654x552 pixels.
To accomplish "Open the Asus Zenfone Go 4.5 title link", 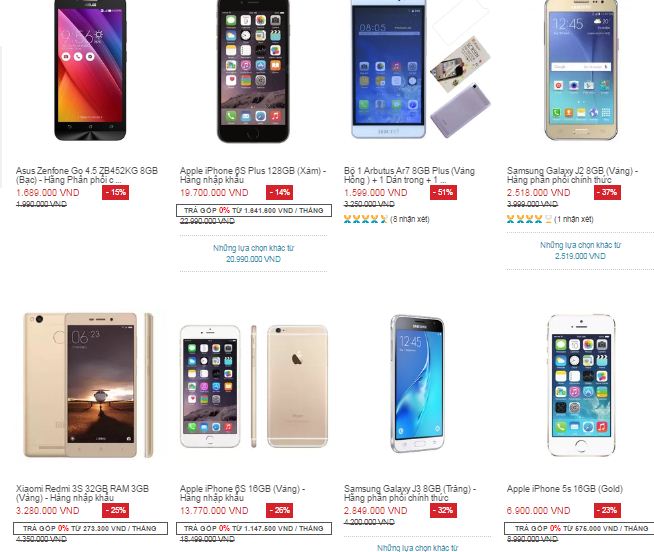I will [87, 175].
